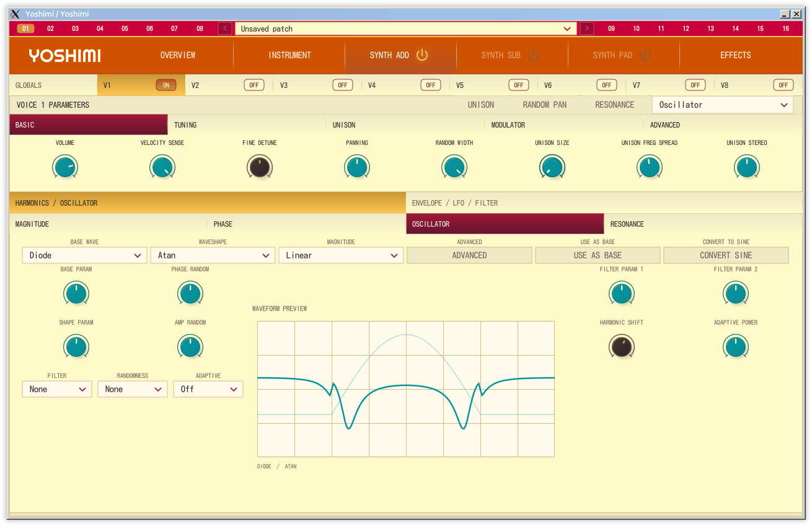812x526 pixels.
Task: Open the Unsaved patch selector
Action: [406, 28]
